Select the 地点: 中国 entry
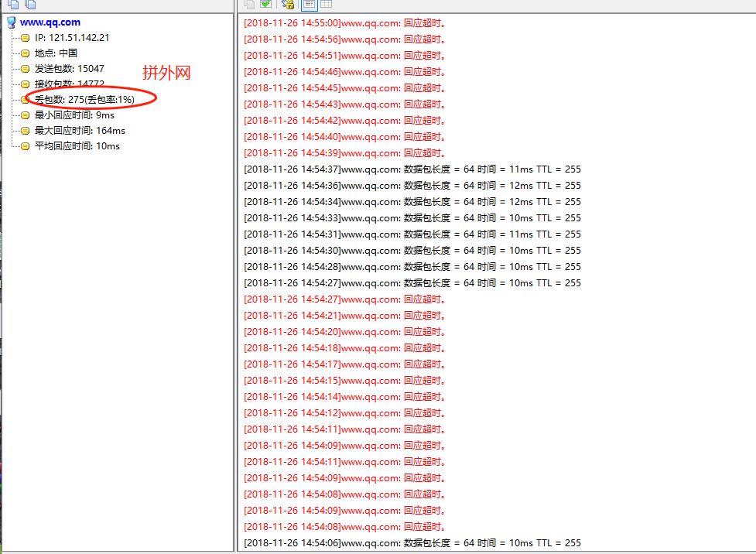756x554 pixels. click(56, 53)
